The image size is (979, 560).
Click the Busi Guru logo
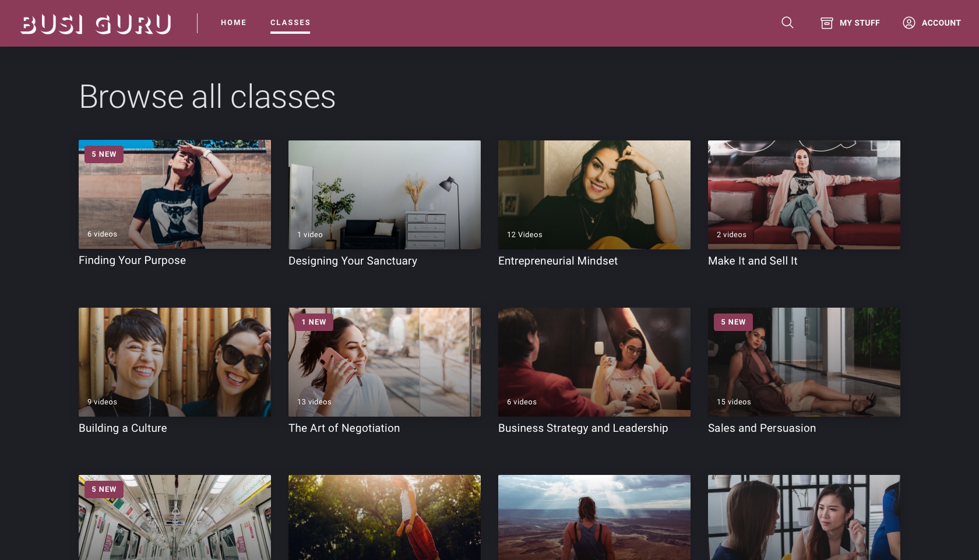coord(96,23)
